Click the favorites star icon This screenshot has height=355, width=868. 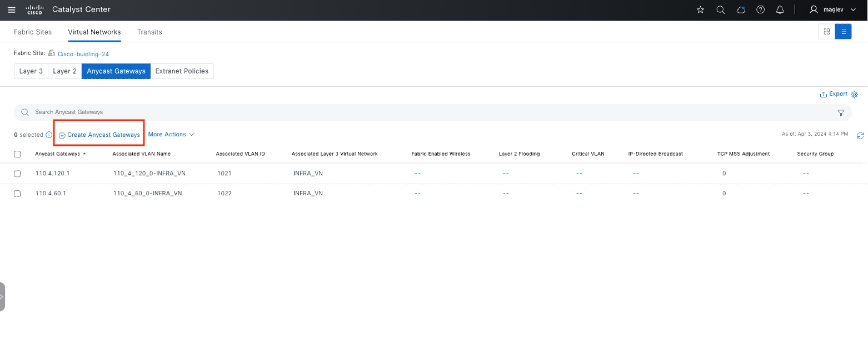click(x=700, y=9)
